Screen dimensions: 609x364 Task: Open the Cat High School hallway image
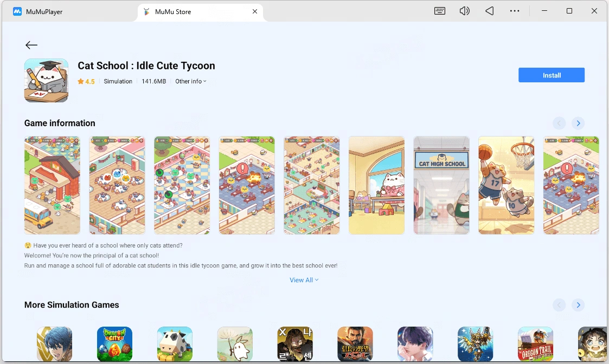(x=441, y=185)
